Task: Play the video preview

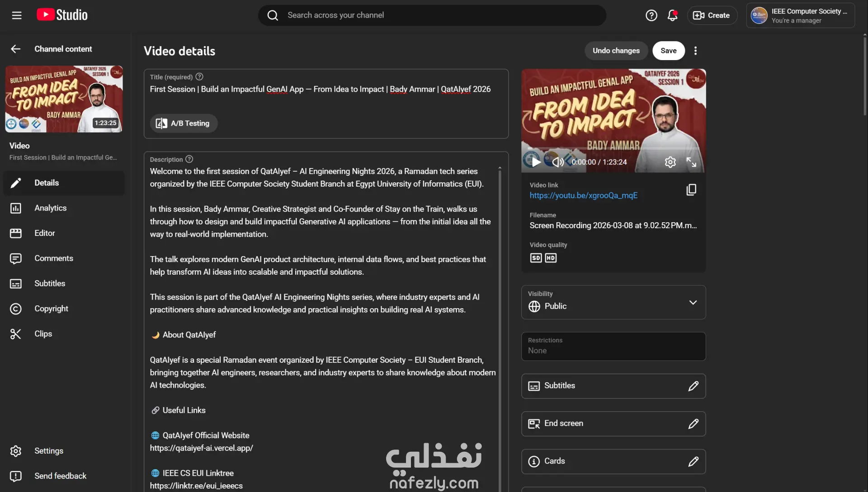Action: point(536,162)
